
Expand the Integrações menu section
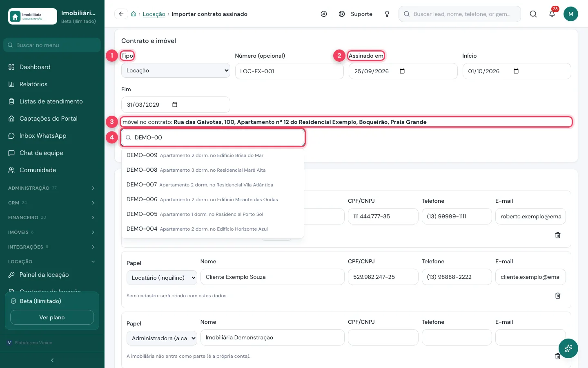pos(52,247)
